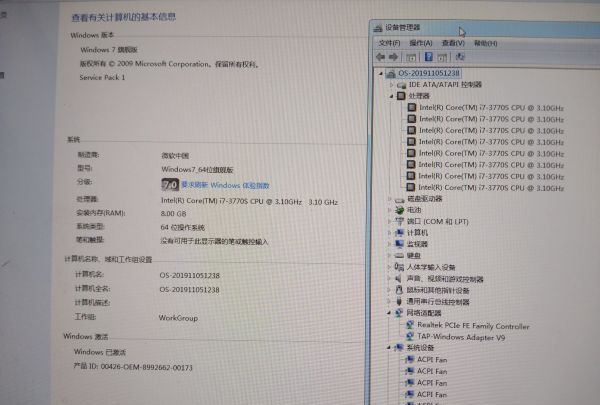This screenshot has width=600, height=405.
Task: Click 要求刷新 Windows 体验指数 link
Action: pos(225,185)
